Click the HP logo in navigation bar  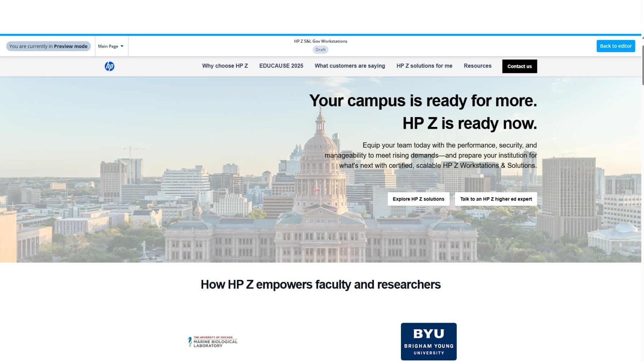[x=109, y=66]
